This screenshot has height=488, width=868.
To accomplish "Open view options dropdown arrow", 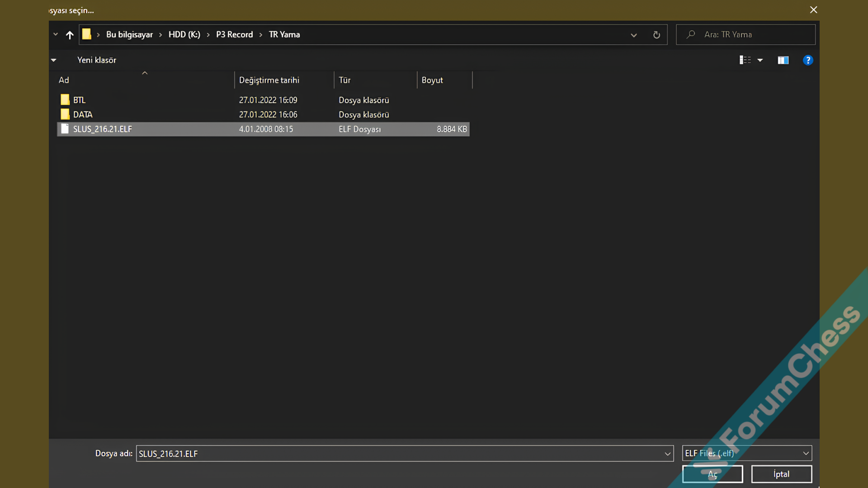I will coord(760,60).
